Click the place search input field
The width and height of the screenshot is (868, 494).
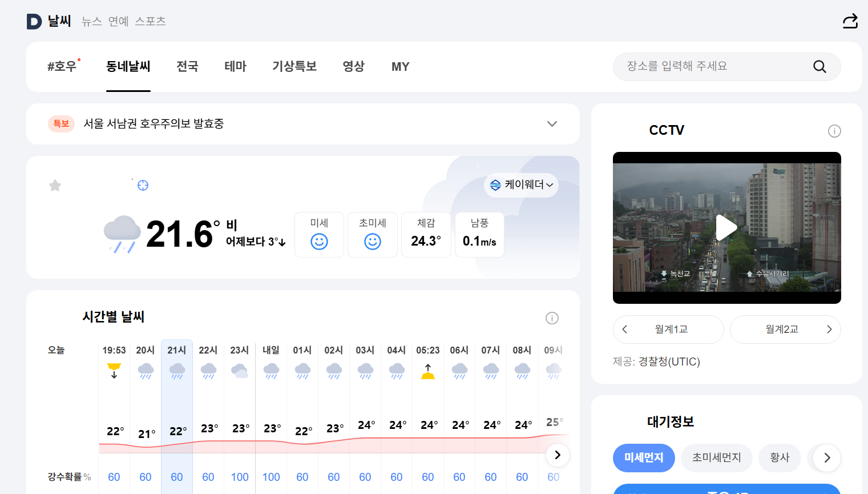coord(713,66)
